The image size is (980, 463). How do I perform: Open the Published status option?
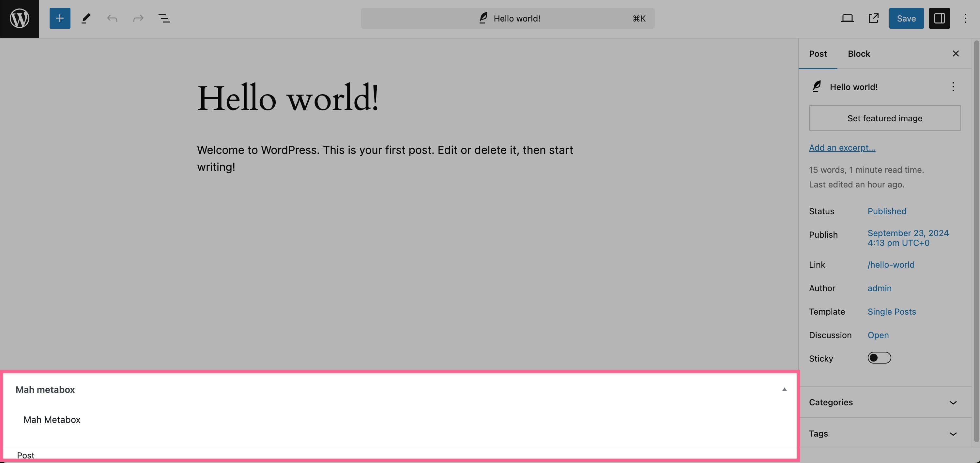(x=886, y=211)
